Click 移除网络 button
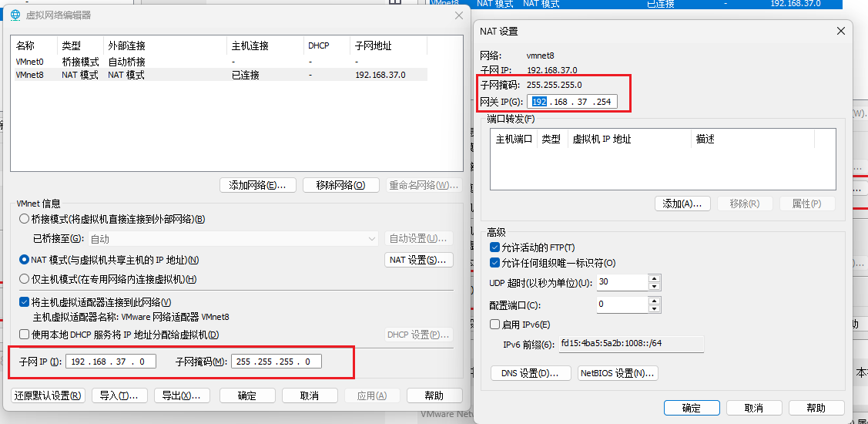The image size is (868, 424). pos(341,185)
